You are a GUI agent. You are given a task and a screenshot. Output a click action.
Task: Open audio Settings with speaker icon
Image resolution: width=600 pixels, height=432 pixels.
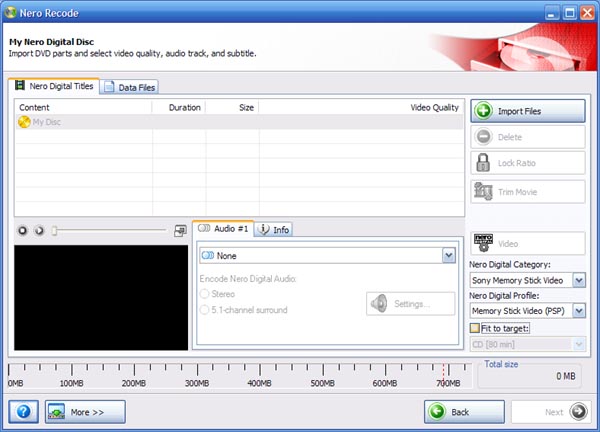pyautogui.click(x=411, y=304)
